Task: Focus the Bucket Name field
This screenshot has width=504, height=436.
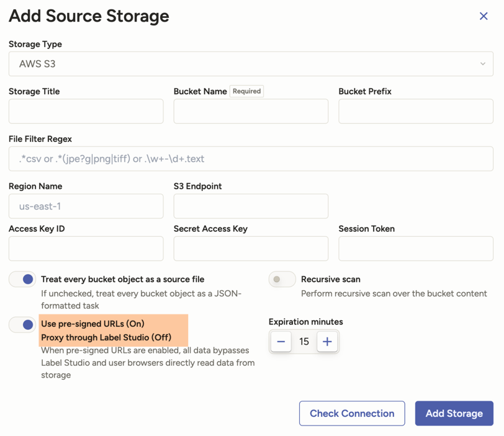Action: (251, 112)
